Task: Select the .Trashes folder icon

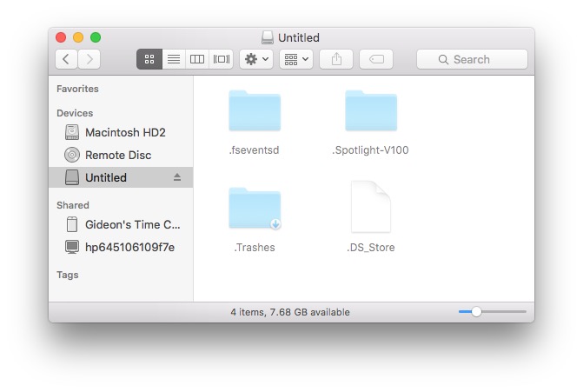Action: (x=255, y=209)
